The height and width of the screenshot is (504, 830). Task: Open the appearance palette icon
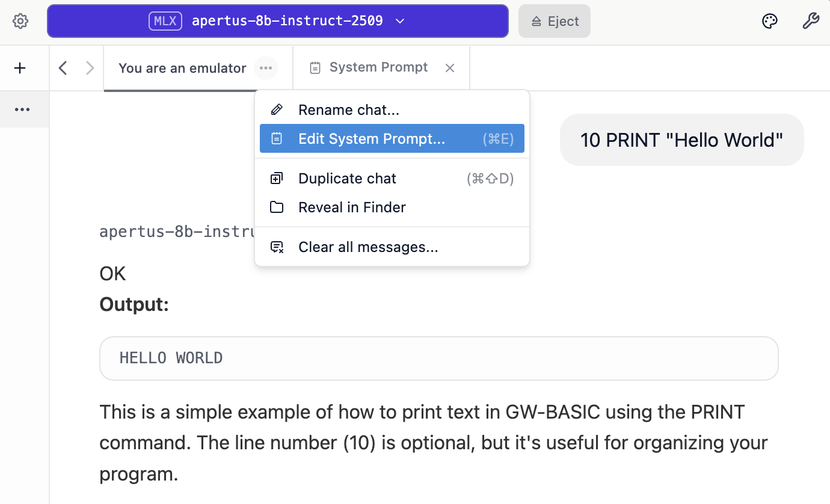[770, 22]
